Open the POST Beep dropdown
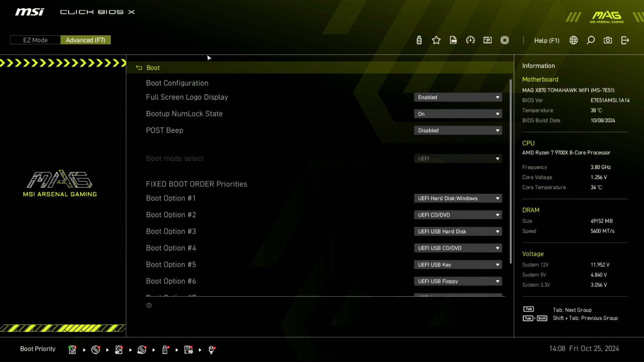644x362 pixels. tap(458, 130)
